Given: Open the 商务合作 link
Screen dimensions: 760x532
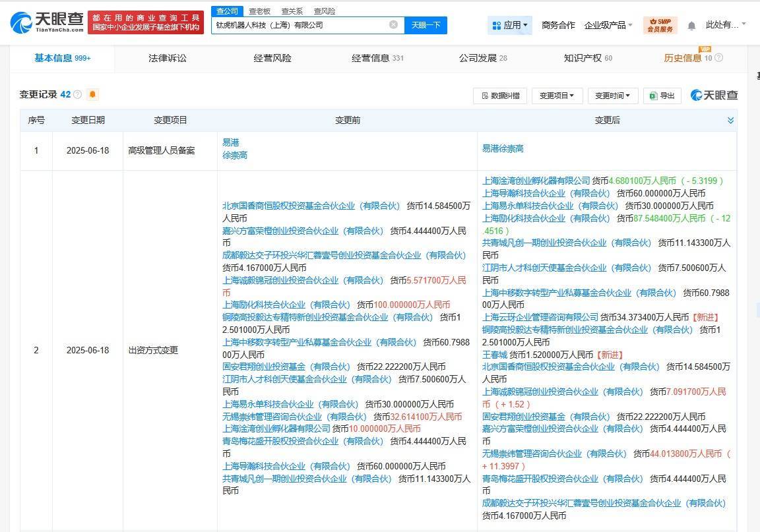Looking at the screenshot, I should [558, 25].
